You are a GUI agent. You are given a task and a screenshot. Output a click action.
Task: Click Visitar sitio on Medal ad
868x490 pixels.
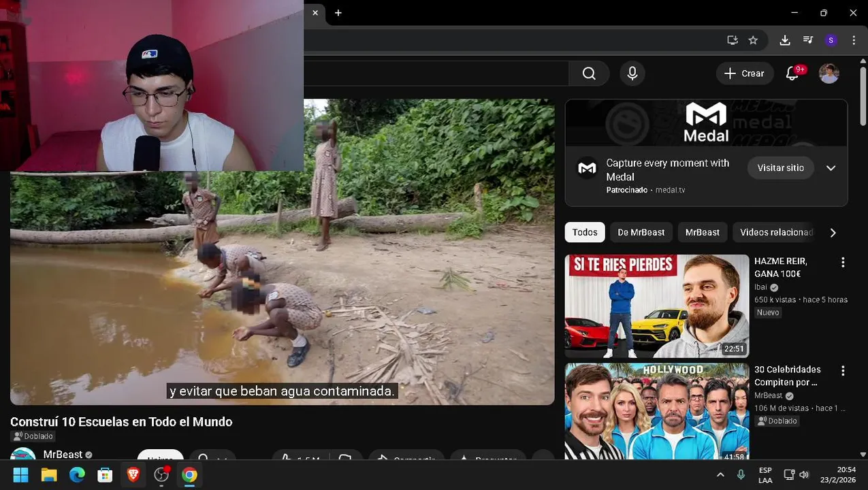[x=780, y=168]
